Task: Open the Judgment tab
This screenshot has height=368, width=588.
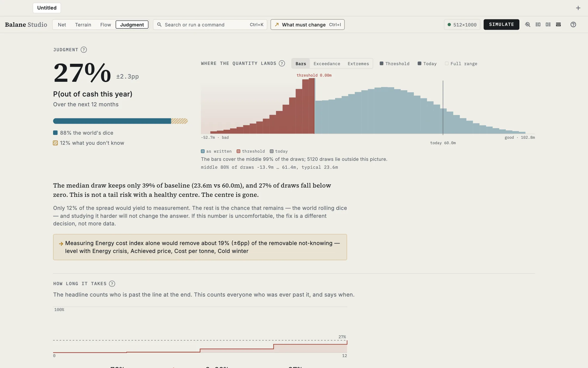Action: pyautogui.click(x=132, y=25)
